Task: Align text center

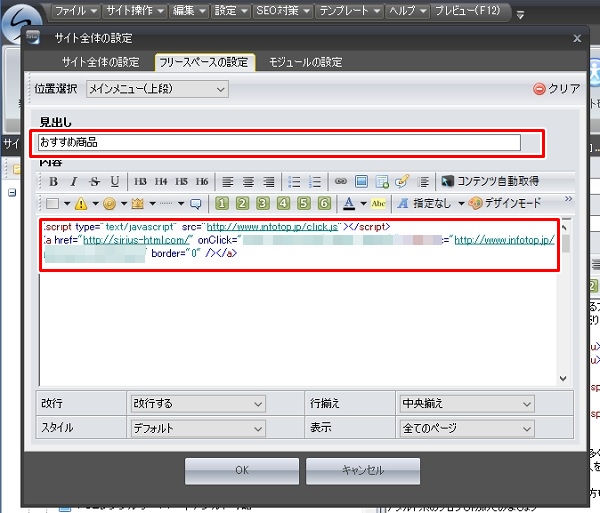Action: 248,182
